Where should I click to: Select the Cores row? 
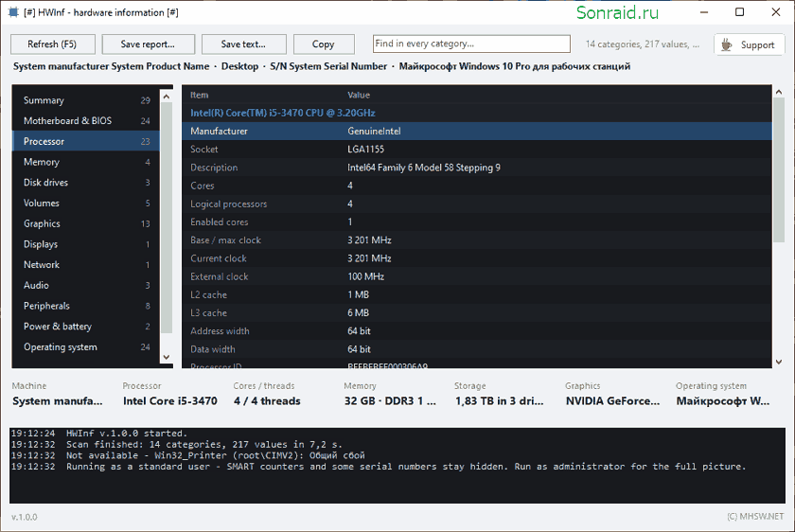477,186
